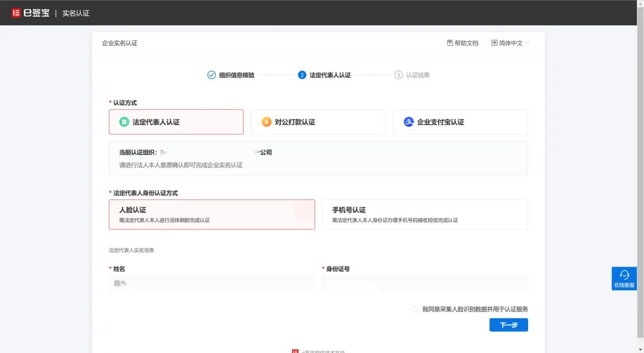
Task: Click the 我同意采集人脸识别数据 agreement text
Action: (475, 309)
